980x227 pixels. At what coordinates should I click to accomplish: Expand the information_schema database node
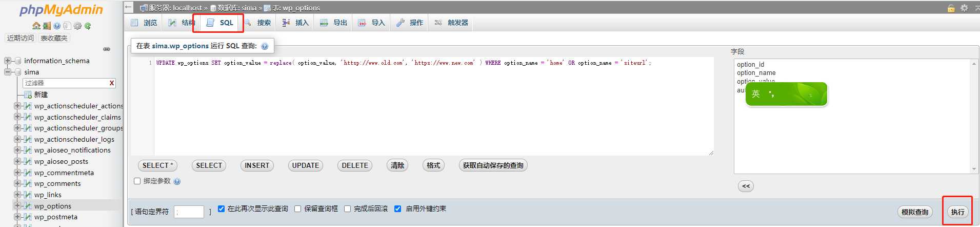pyautogui.click(x=8, y=61)
